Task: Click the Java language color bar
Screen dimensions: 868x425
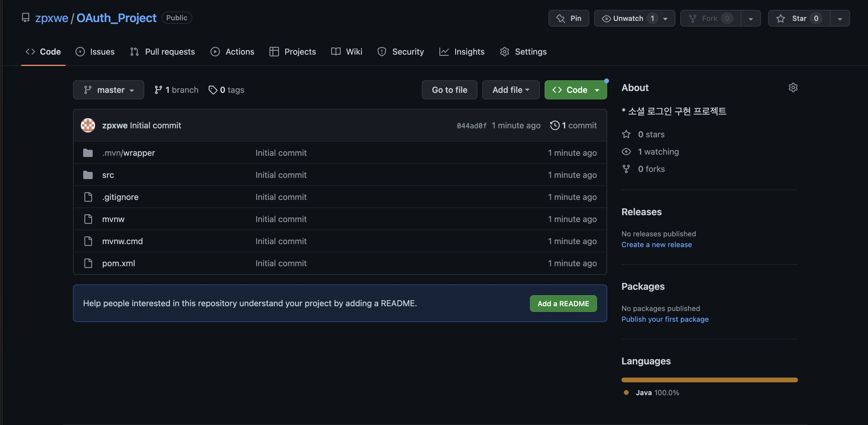Action: click(x=709, y=380)
